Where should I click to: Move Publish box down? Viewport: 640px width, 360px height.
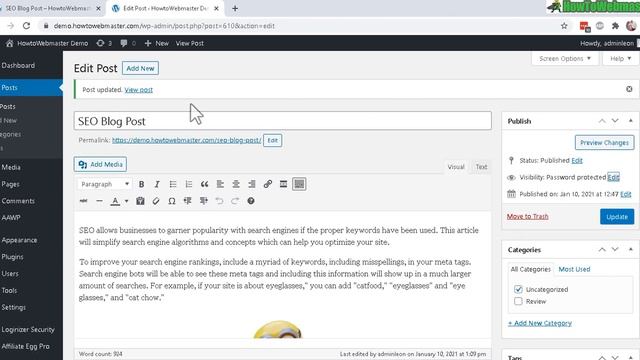pos(615,121)
